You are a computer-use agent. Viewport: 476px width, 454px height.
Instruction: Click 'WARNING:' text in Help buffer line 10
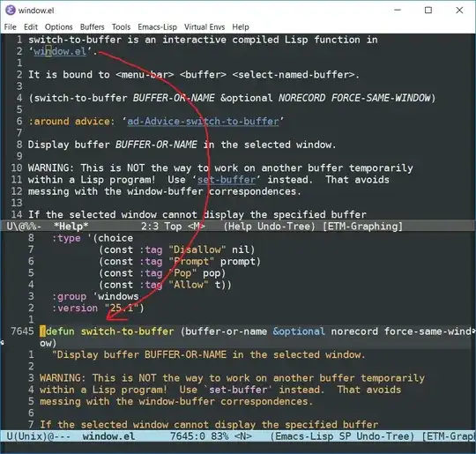51,167
